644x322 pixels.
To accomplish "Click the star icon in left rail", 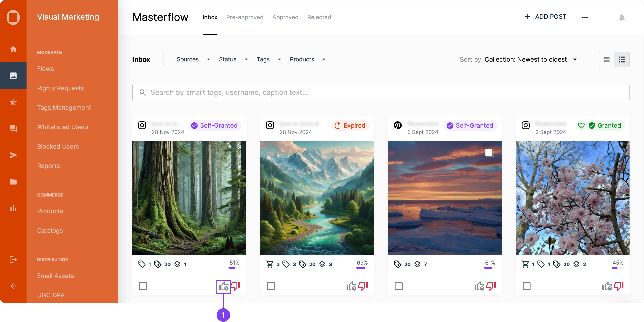I will pyautogui.click(x=13, y=102).
